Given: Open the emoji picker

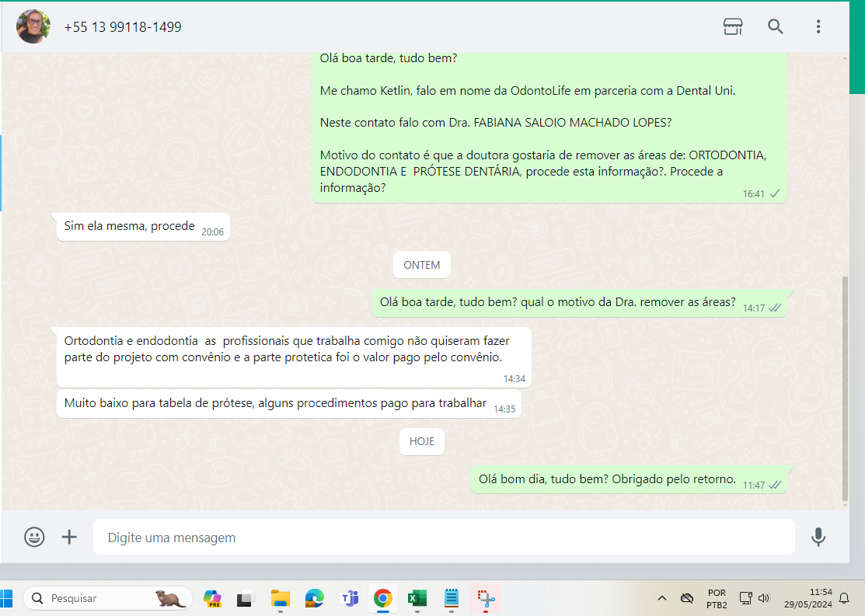Looking at the screenshot, I should (x=34, y=537).
